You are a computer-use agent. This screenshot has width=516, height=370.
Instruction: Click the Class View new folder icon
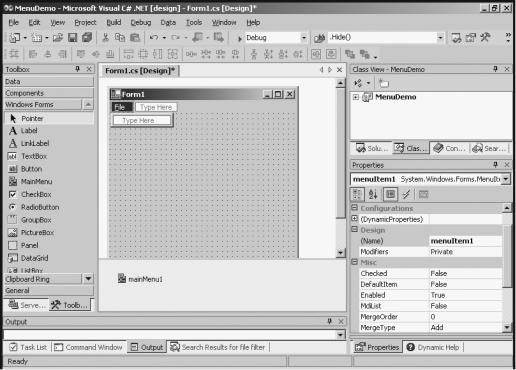[384, 83]
